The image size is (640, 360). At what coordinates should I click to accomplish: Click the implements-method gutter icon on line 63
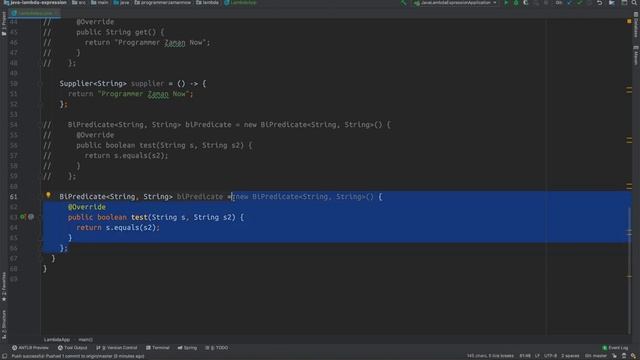pos(23,217)
